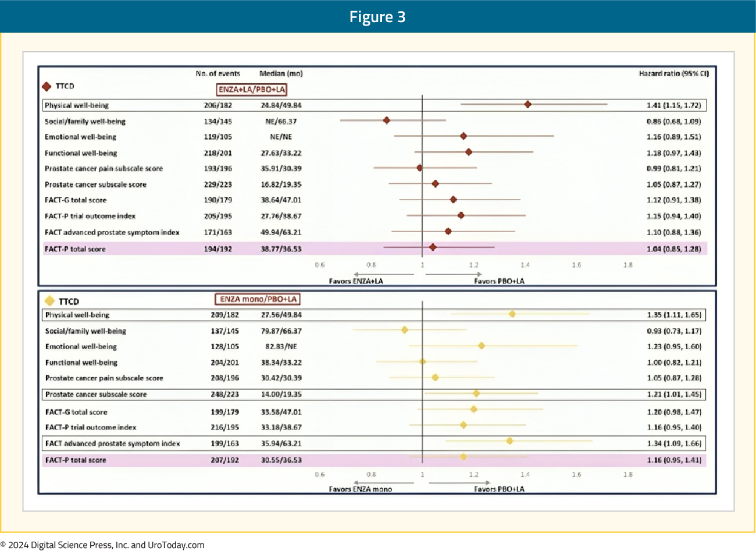Click the 'Figure 3' title heading

pos(377,17)
